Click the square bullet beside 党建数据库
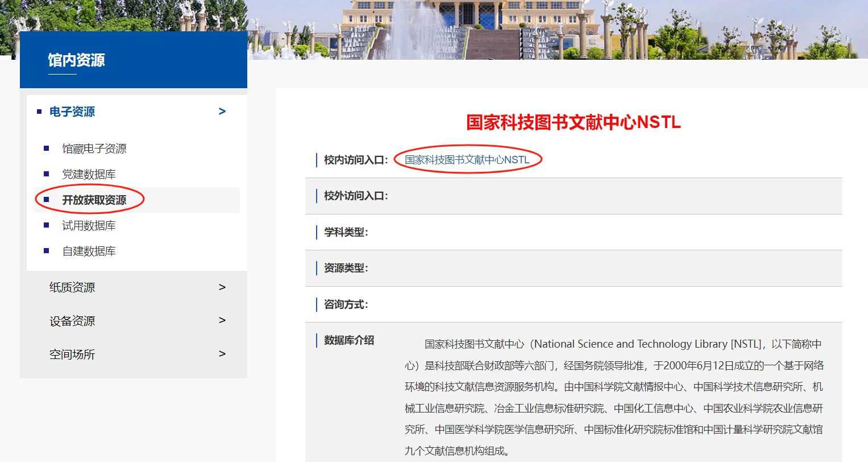The height and width of the screenshot is (462, 868). [47, 174]
